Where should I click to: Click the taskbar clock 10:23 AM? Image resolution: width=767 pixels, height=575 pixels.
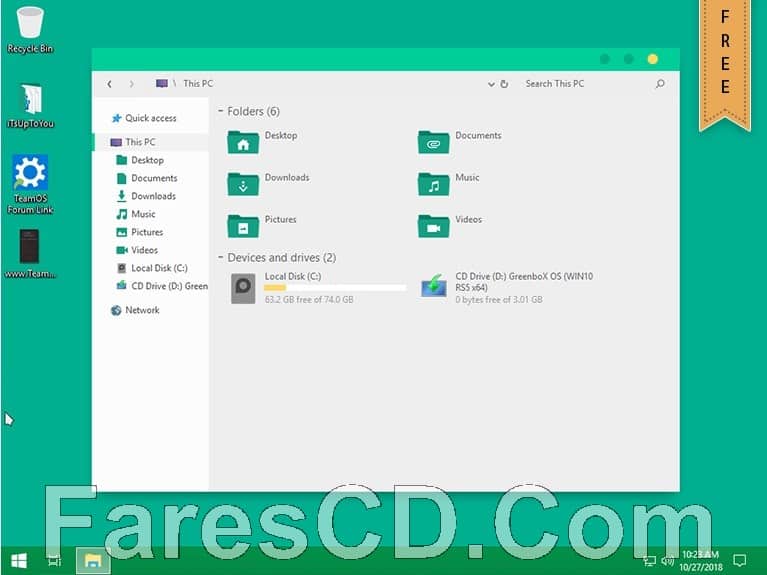click(x=700, y=554)
